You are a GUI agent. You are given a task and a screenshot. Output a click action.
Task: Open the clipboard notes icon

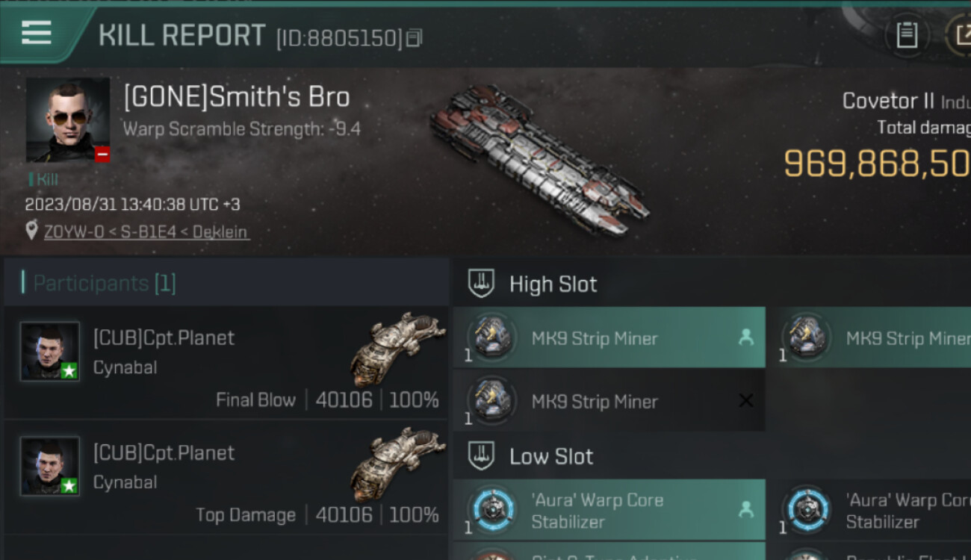[x=906, y=35]
